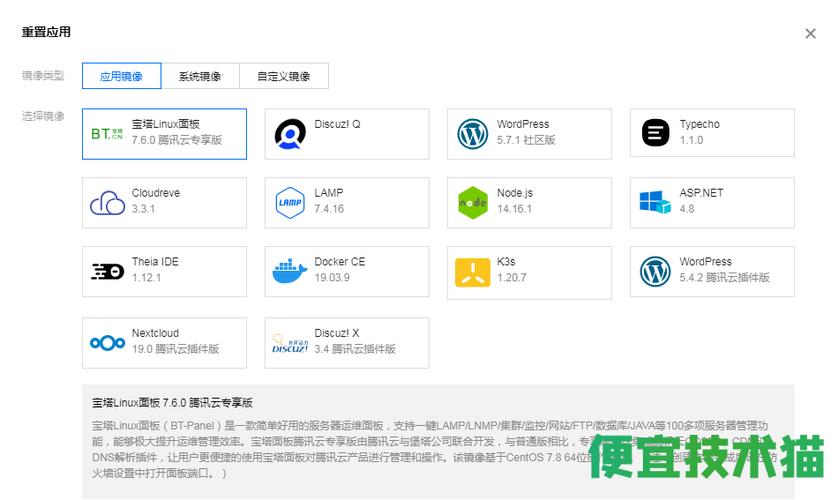Click the BT.cn 宝塔 logo icon
This screenshot has width=838, height=500.
pyautogui.click(x=107, y=134)
